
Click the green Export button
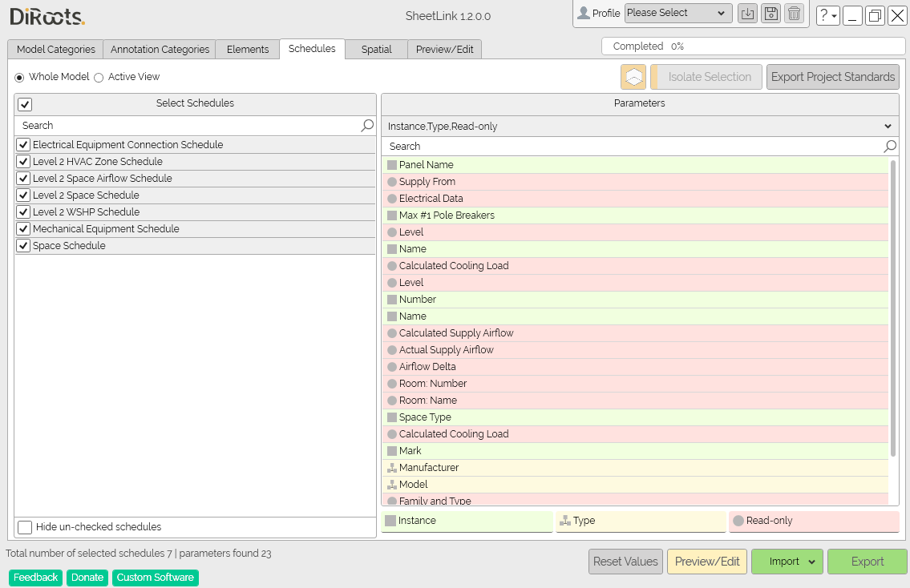pos(867,562)
